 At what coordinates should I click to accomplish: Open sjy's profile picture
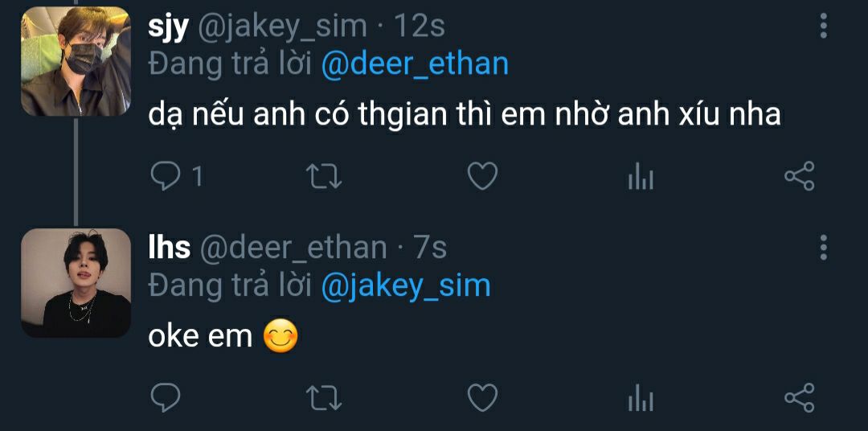pos(76,61)
